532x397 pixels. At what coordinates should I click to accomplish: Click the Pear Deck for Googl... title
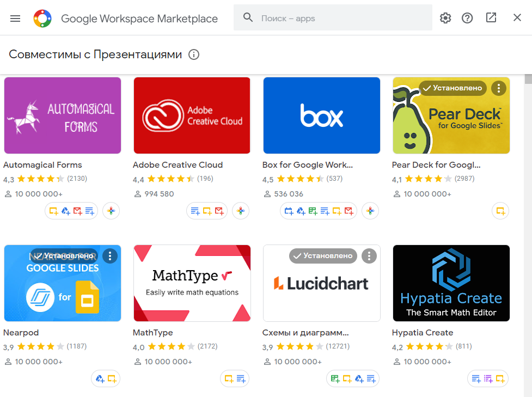(436, 165)
